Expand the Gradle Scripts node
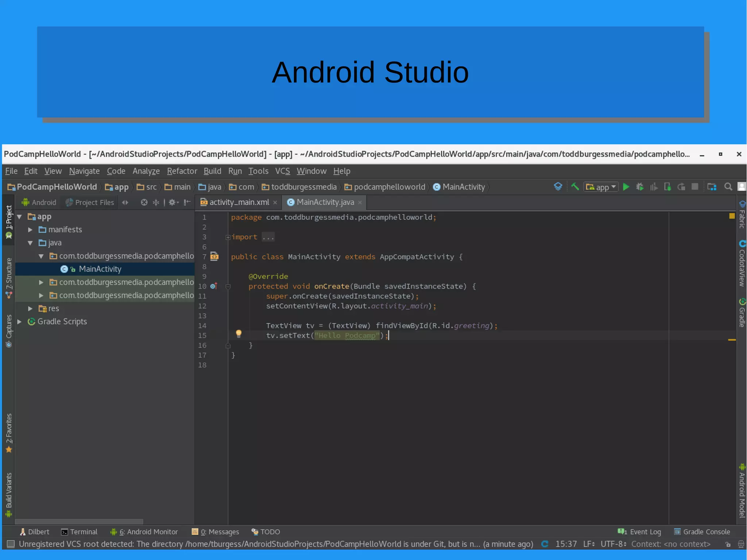The height and width of the screenshot is (560, 747). [19, 321]
